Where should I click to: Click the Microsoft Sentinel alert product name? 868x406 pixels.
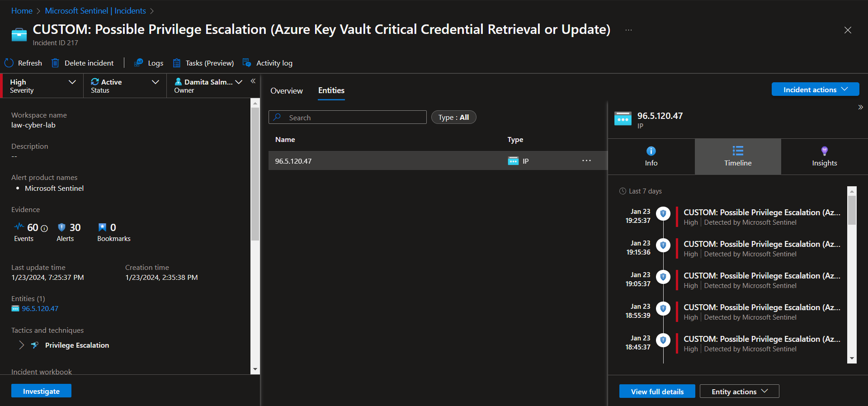coord(54,189)
